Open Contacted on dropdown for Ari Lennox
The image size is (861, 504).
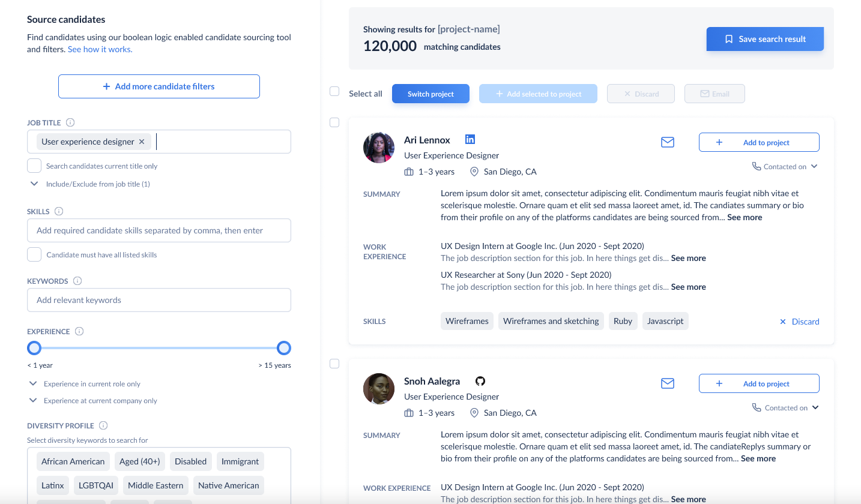(x=815, y=166)
